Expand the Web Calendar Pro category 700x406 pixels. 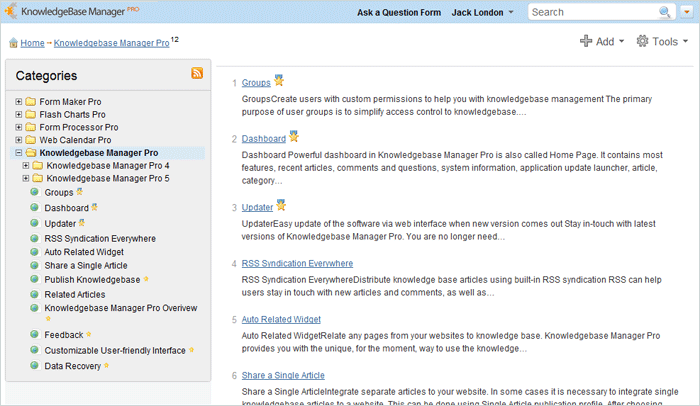[x=18, y=140]
